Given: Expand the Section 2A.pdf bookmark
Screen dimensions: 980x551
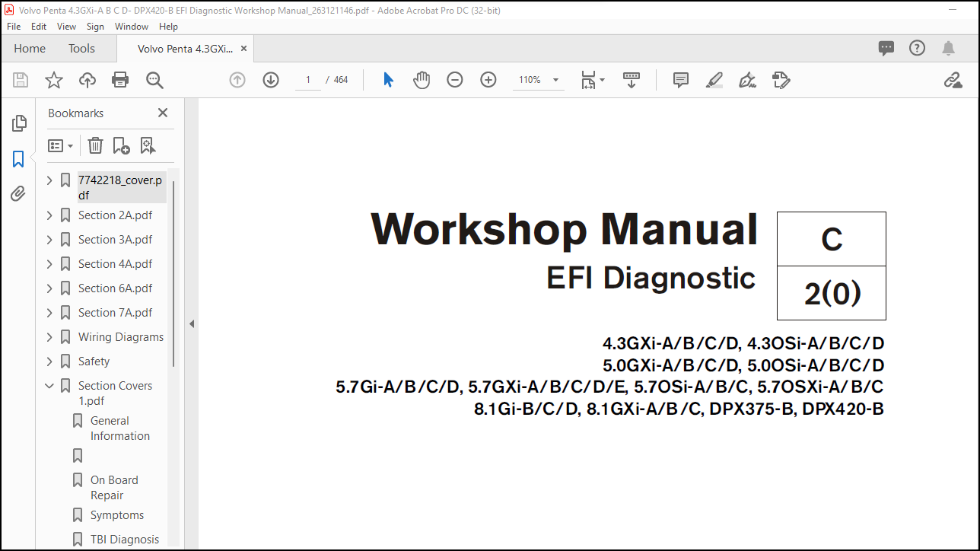Looking at the screenshot, I should (49, 215).
